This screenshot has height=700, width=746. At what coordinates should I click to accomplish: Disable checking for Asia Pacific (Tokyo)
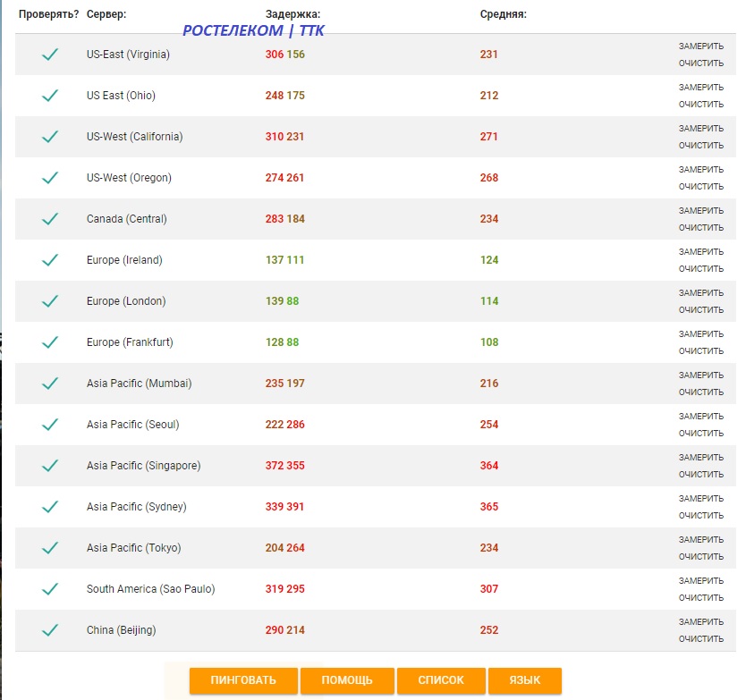tap(50, 548)
